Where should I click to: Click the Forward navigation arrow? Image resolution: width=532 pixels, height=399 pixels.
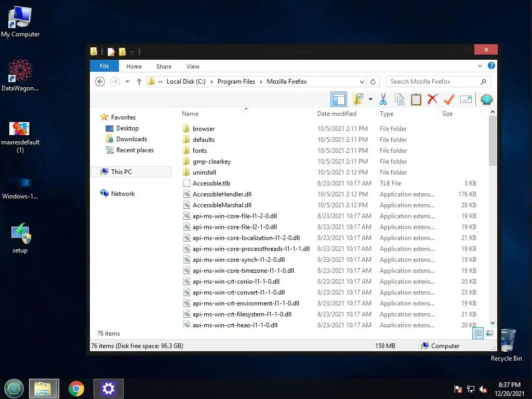pos(115,82)
